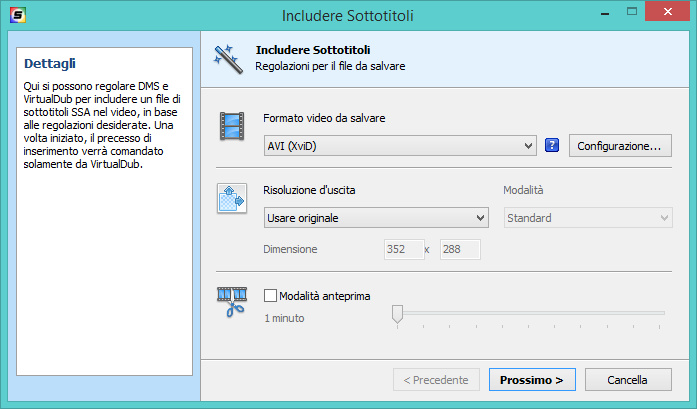The image size is (697, 409).
Task: Click the magic wand header icon
Action: (x=225, y=55)
